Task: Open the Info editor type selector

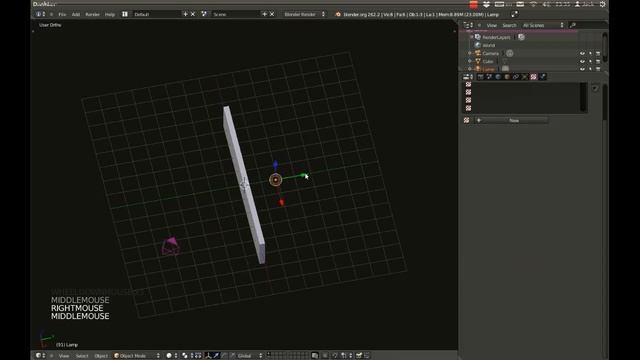Action: pyautogui.click(x=40, y=14)
